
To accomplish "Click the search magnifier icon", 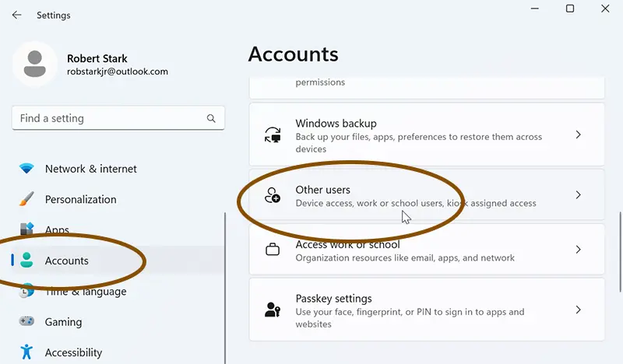I will tap(211, 118).
